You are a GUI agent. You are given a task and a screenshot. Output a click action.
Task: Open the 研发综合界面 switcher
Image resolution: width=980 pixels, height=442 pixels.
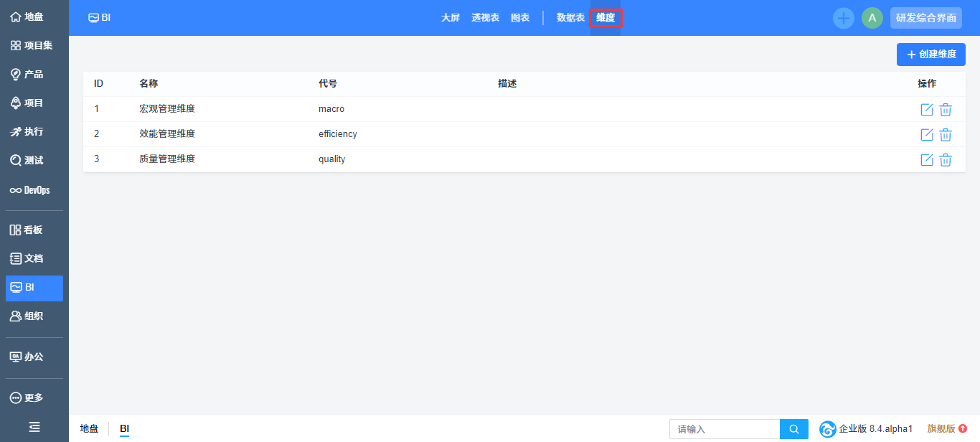[x=925, y=18]
